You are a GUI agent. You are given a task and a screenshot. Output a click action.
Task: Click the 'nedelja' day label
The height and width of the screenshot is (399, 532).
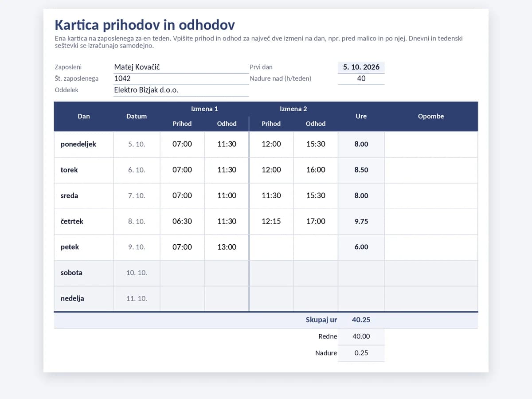[72, 299]
